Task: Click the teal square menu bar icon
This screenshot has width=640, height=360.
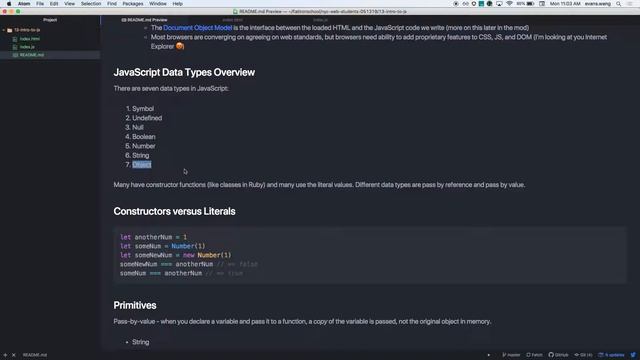Action: (481, 4)
